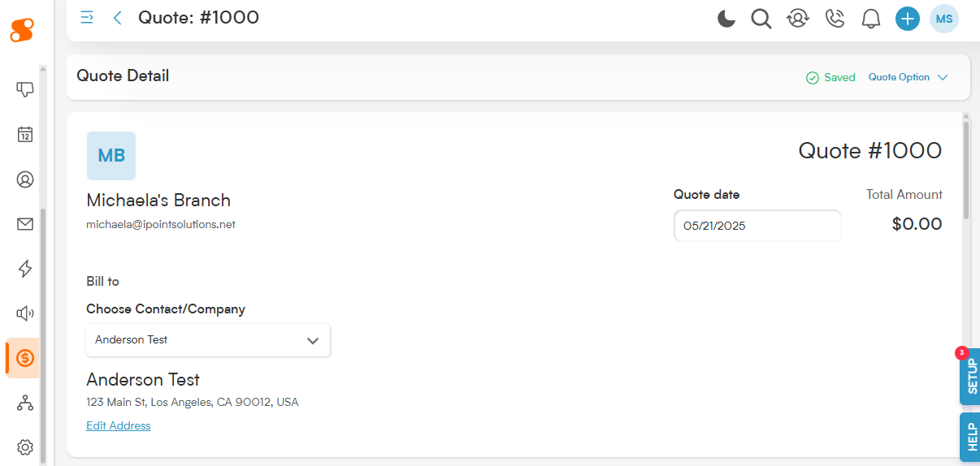Image resolution: width=980 pixels, height=466 pixels.
Task: Open the MS user profile avatar
Action: [944, 19]
